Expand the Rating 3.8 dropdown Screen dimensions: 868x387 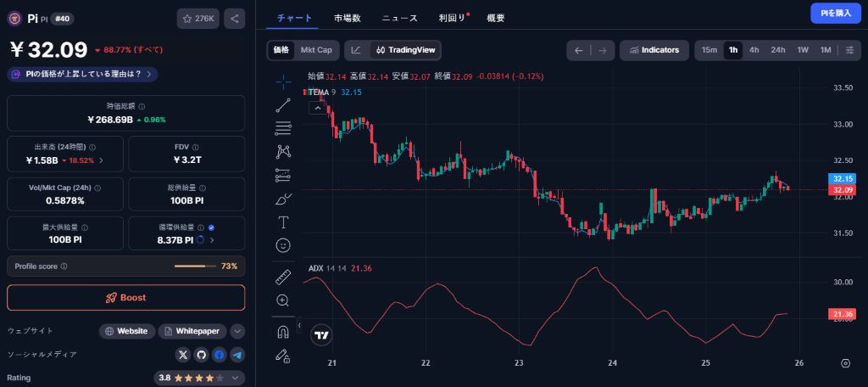pos(237,378)
